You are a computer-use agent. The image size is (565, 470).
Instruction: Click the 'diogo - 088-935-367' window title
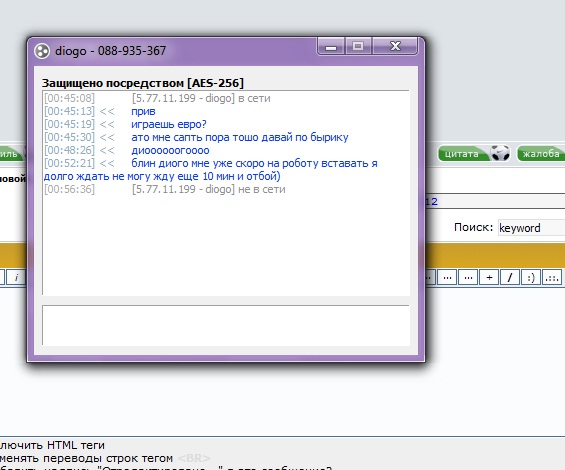pyautogui.click(x=110, y=51)
